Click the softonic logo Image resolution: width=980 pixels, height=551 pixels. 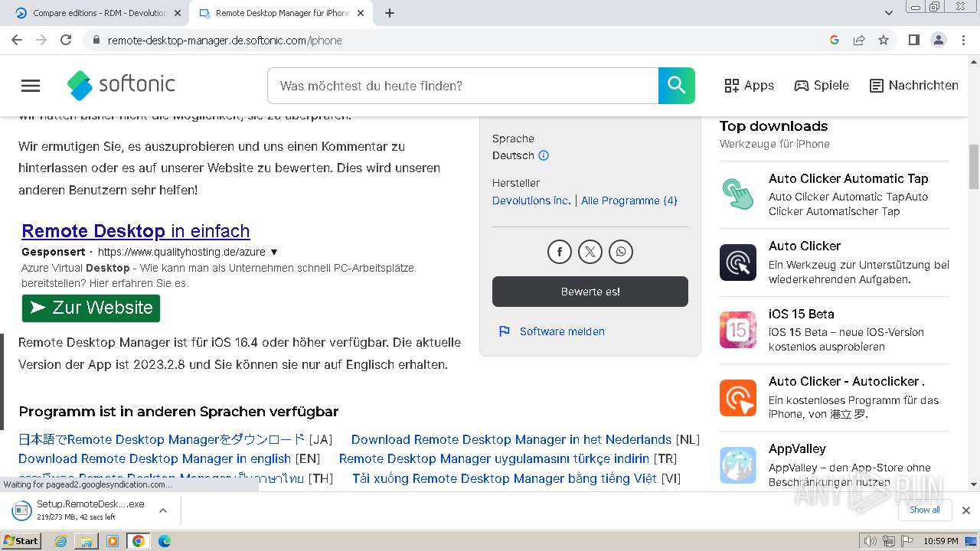(121, 85)
